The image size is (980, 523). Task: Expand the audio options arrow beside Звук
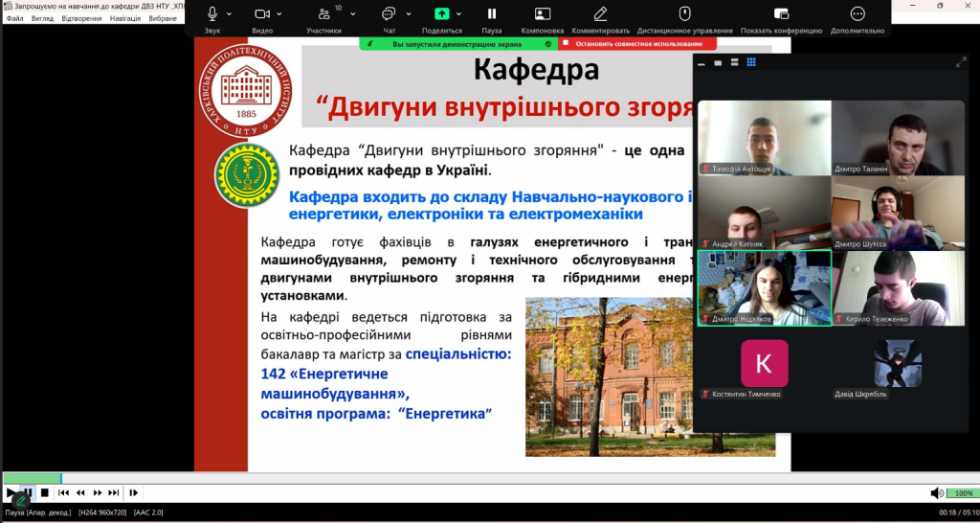(x=230, y=14)
